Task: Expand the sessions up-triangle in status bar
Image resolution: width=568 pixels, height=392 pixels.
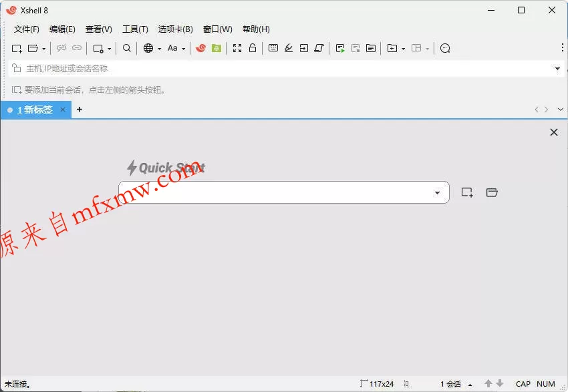Action: (x=470, y=385)
